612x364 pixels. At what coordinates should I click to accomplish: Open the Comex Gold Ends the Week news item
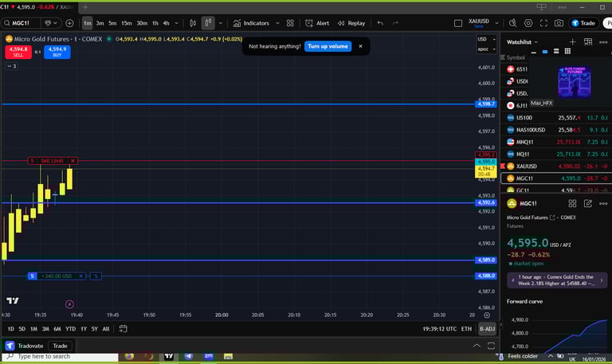[557, 280]
